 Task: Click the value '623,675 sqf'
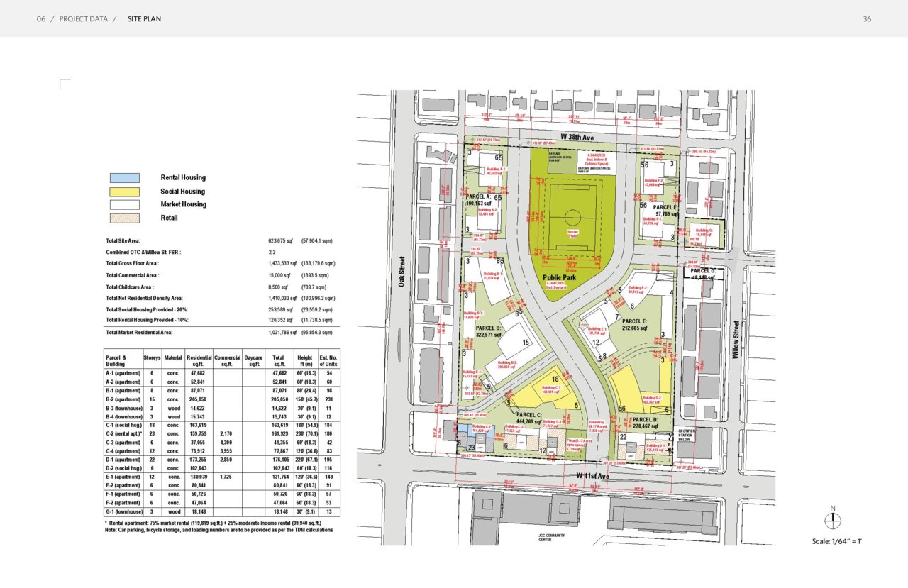[282, 241]
